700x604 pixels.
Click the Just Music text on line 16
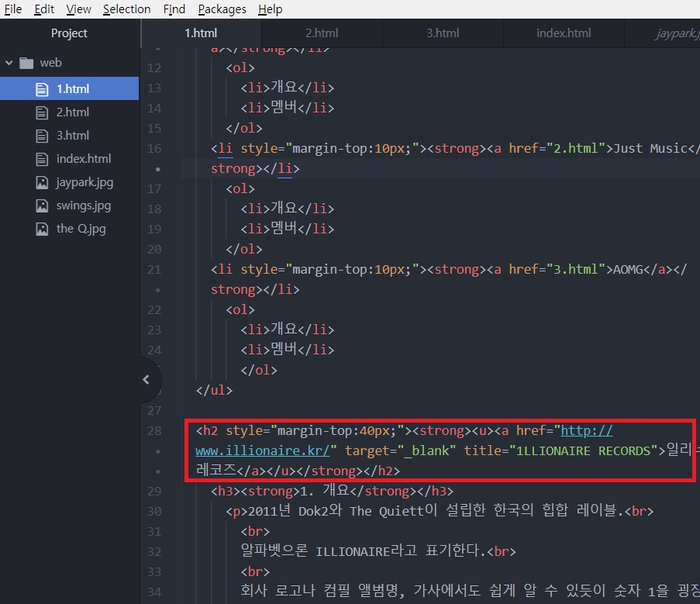tap(650, 148)
